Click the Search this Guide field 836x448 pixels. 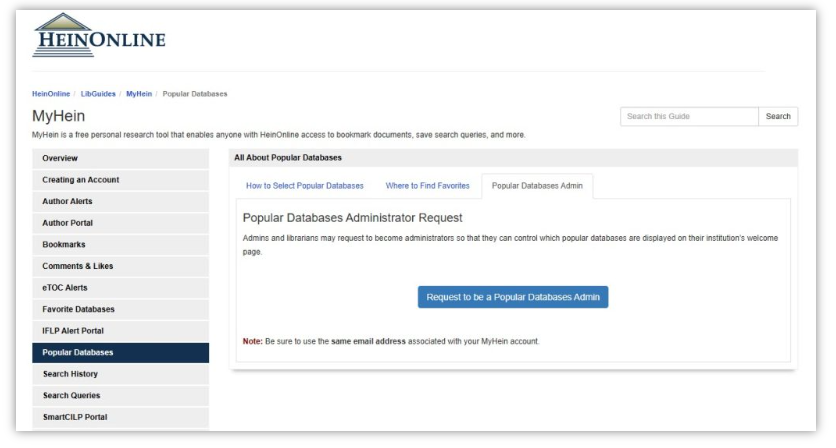point(688,117)
